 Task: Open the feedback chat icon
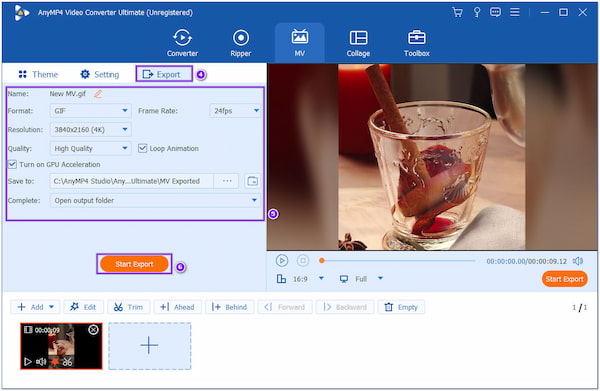click(x=496, y=13)
